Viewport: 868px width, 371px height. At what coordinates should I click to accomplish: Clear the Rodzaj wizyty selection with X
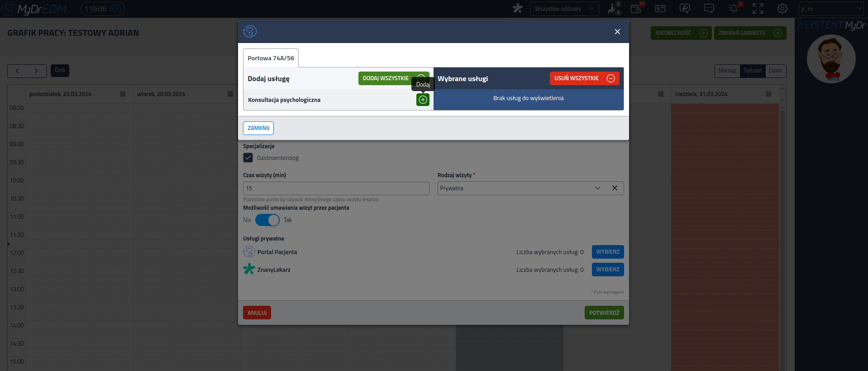click(x=615, y=188)
